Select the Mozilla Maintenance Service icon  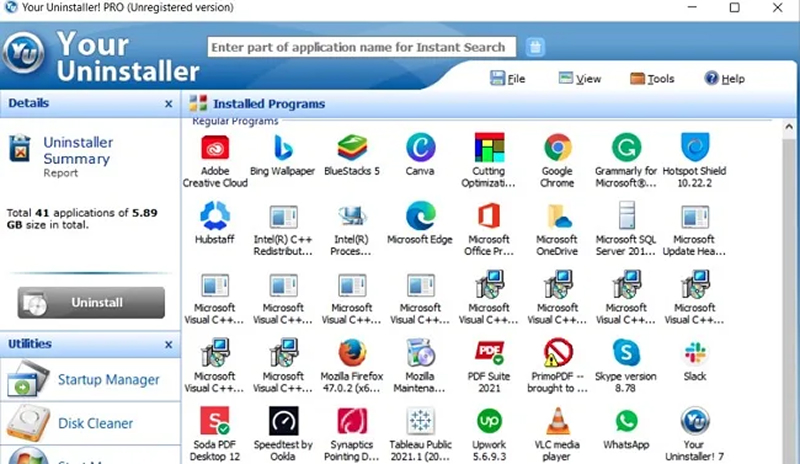(x=420, y=353)
